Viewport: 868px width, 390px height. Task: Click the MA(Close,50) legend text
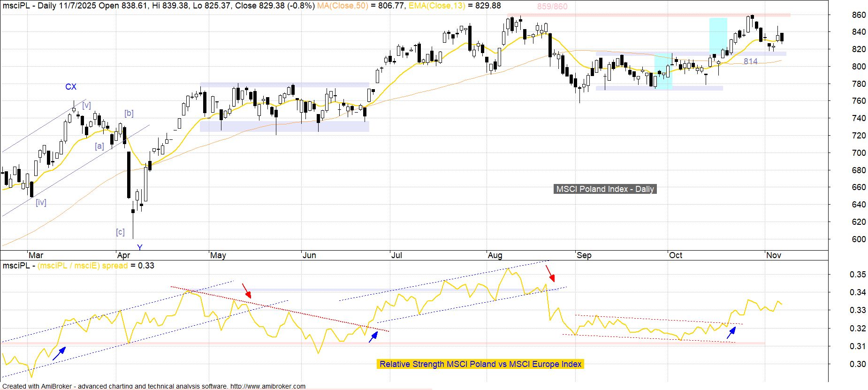pos(343,6)
